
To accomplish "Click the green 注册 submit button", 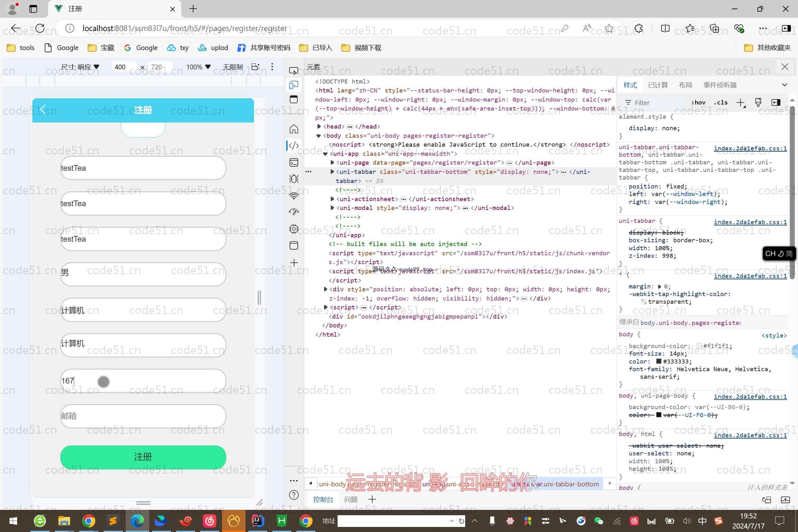I will coord(143,457).
